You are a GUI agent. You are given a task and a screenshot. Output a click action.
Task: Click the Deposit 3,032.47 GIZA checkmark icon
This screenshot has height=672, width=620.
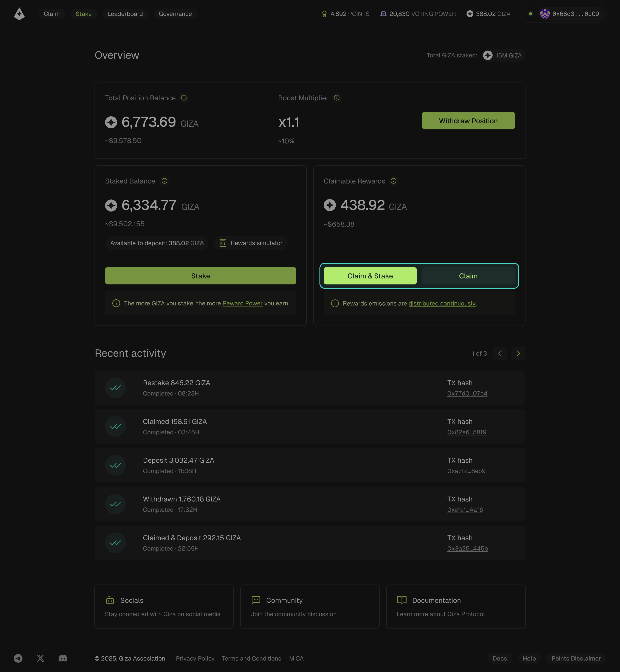pos(115,465)
